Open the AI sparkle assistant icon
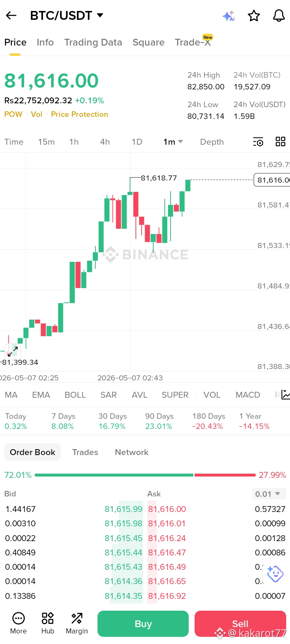Viewport: 290px width, 644px height. [x=228, y=16]
